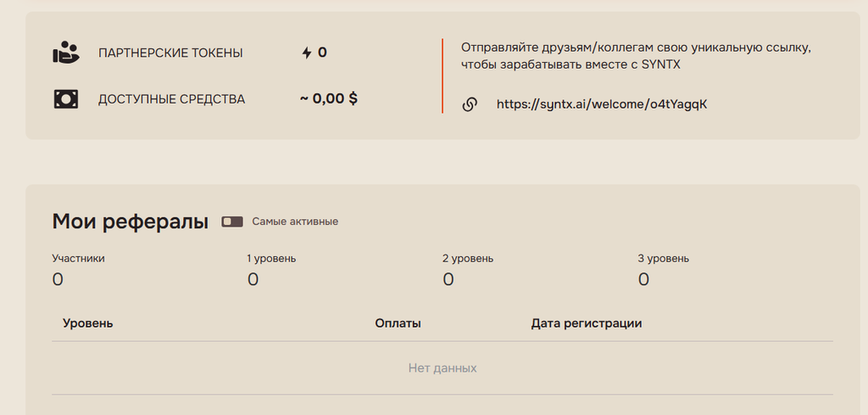Open the syntx.ai welcome referral link
This screenshot has width=868, height=415.
coord(602,104)
